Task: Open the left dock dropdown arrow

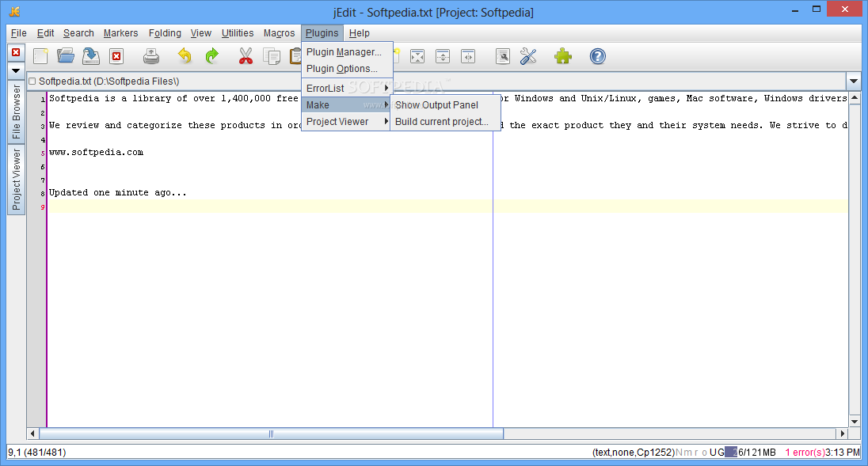Action: (16, 70)
